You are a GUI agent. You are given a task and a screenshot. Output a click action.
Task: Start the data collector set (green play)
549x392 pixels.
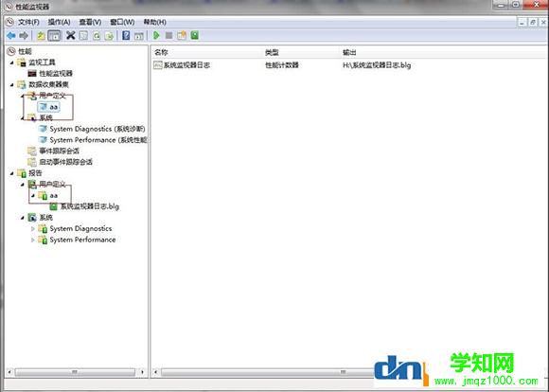(156, 35)
